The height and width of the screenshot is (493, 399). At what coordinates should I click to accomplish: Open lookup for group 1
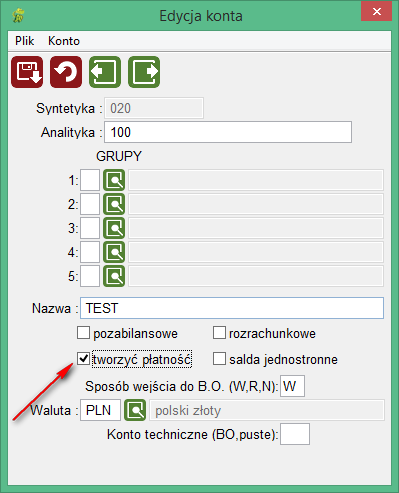click(x=114, y=180)
